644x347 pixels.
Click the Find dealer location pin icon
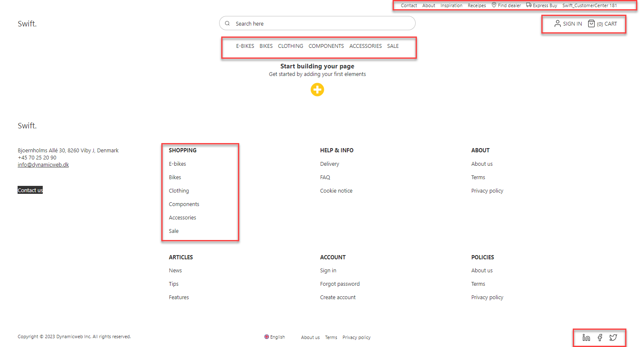494,5
